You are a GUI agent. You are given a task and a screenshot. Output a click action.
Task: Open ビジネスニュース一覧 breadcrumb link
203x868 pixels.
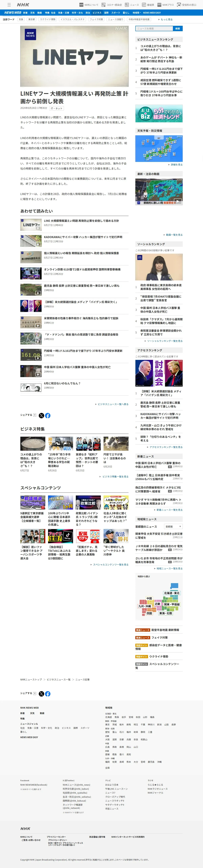pos(59,680)
